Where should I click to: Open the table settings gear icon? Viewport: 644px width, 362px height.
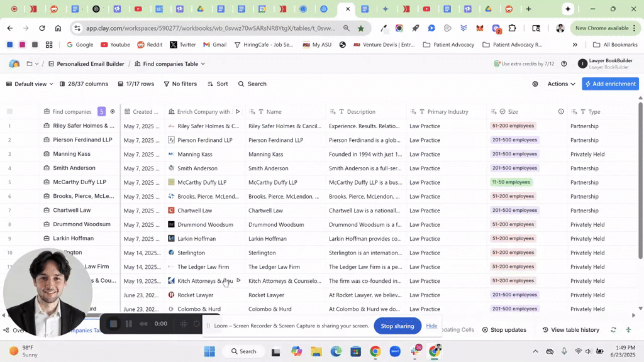(535, 84)
